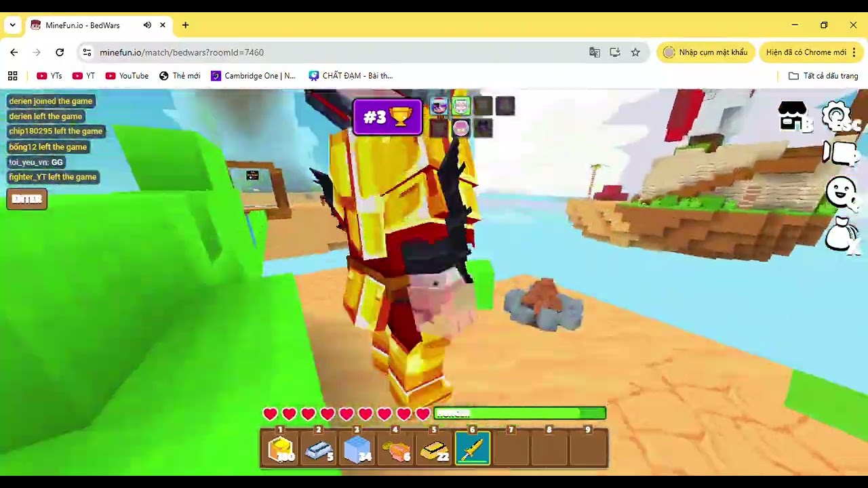Click green-highlighted team player avatar

[461, 106]
